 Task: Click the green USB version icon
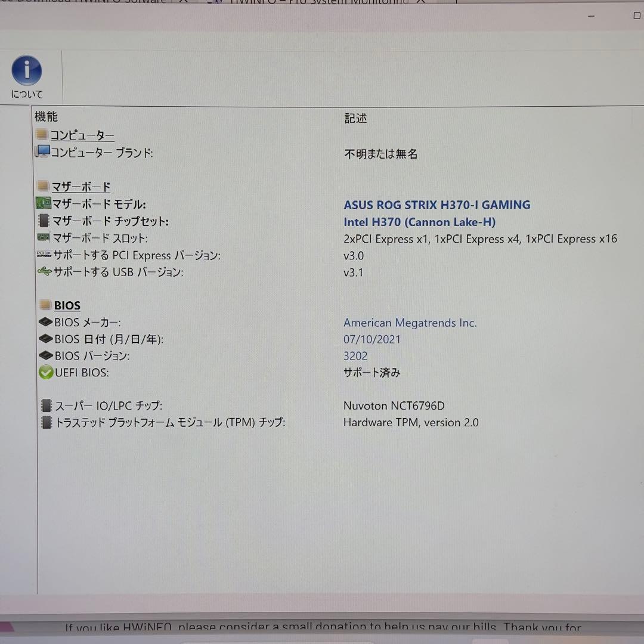click(x=44, y=271)
